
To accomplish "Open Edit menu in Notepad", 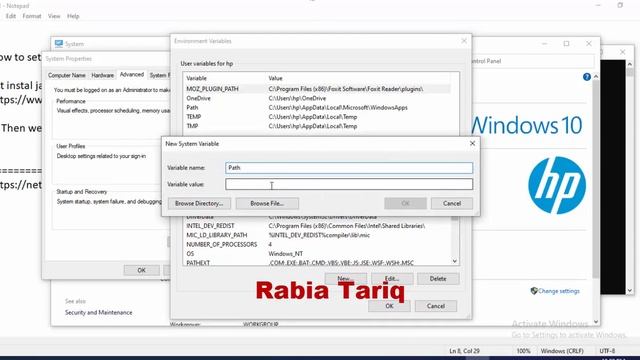I will [x=11, y=16].
